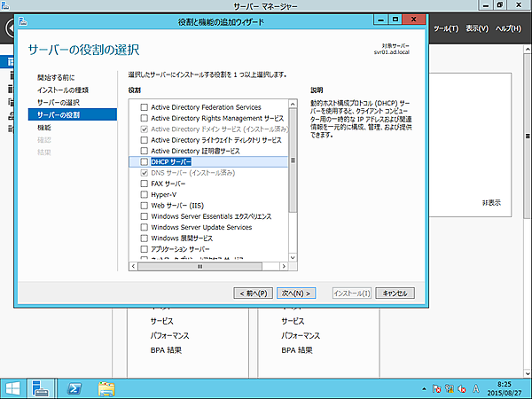
Task: Go to the サーバーの選択 wizard step
Action: click(x=59, y=103)
